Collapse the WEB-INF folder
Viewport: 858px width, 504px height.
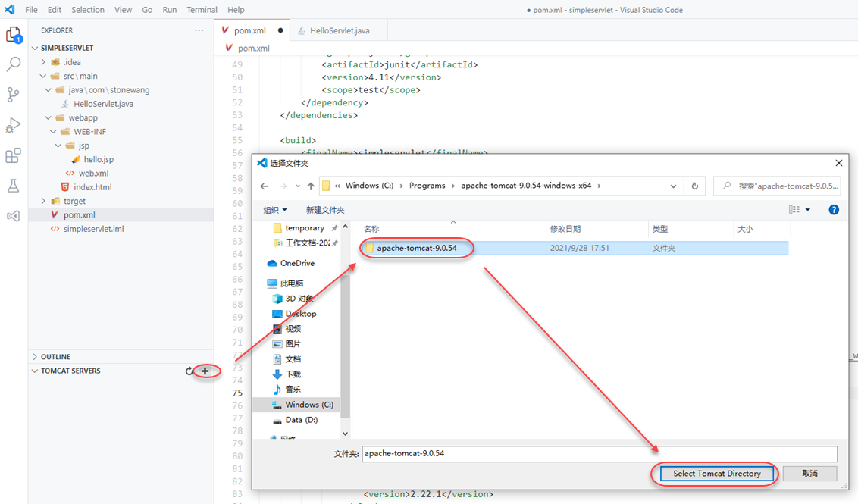tap(54, 131)
